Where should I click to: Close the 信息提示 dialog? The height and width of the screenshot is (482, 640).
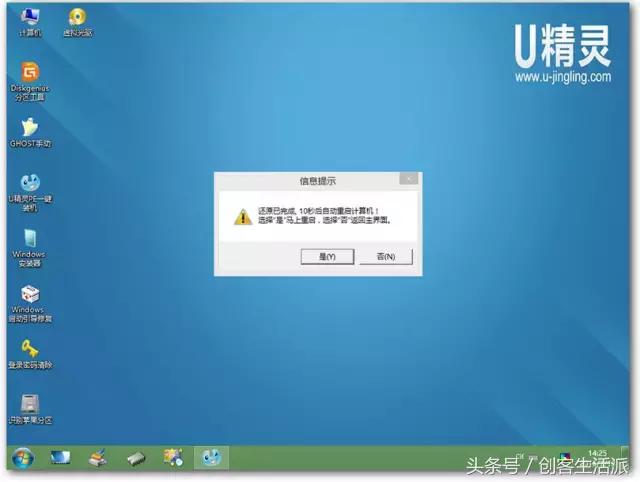[x=409, y=178]
